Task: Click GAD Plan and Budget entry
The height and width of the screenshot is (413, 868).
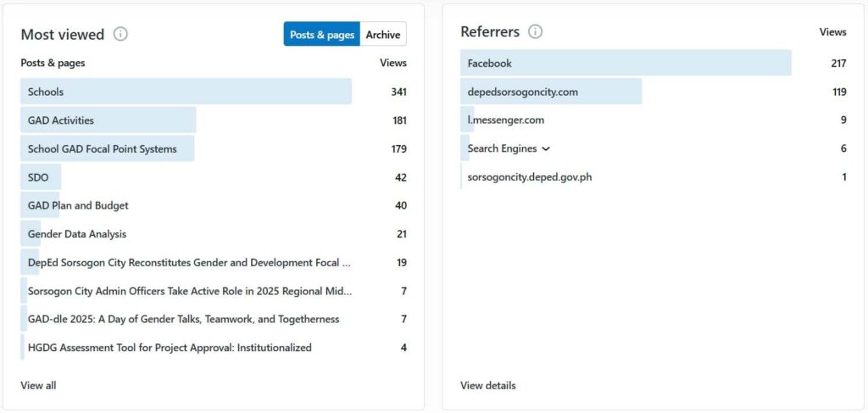Action: point(78,206)
